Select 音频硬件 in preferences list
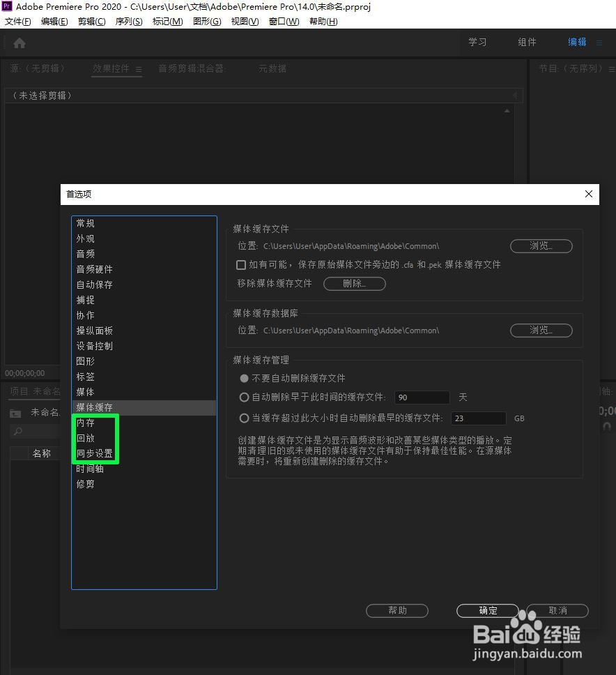The image size is (616, 675). tap(144, 269)
